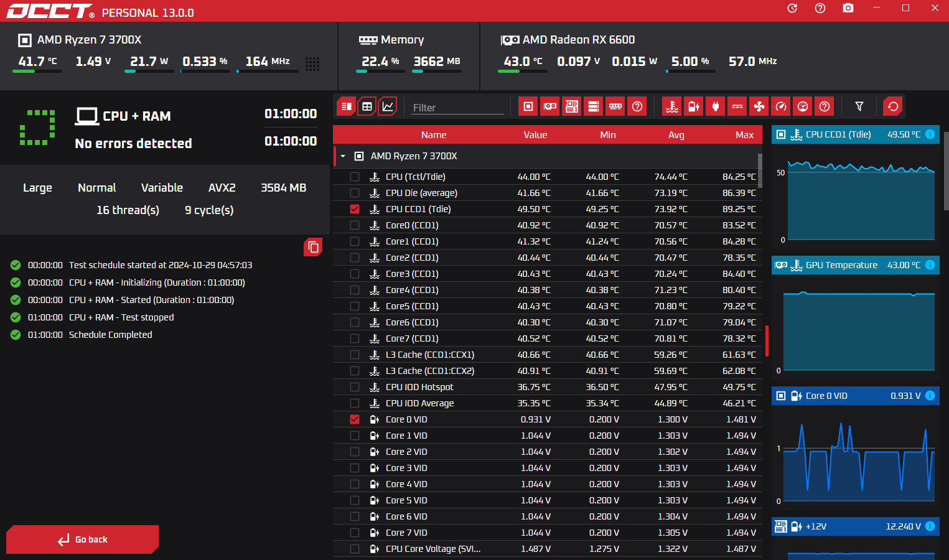Enable the CPU Die (average) checkbox
Screen dimensions: 949x560
coord(355,193)
